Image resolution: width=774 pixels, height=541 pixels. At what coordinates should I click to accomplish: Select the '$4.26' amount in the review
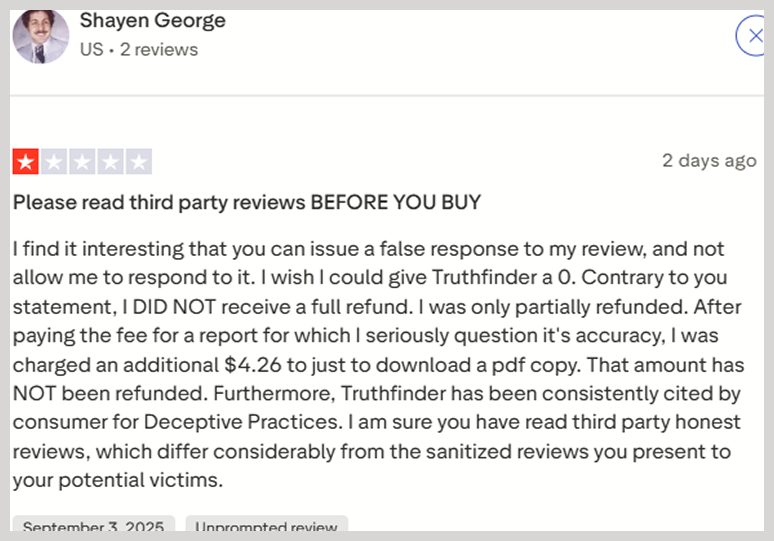coord(253,365)
